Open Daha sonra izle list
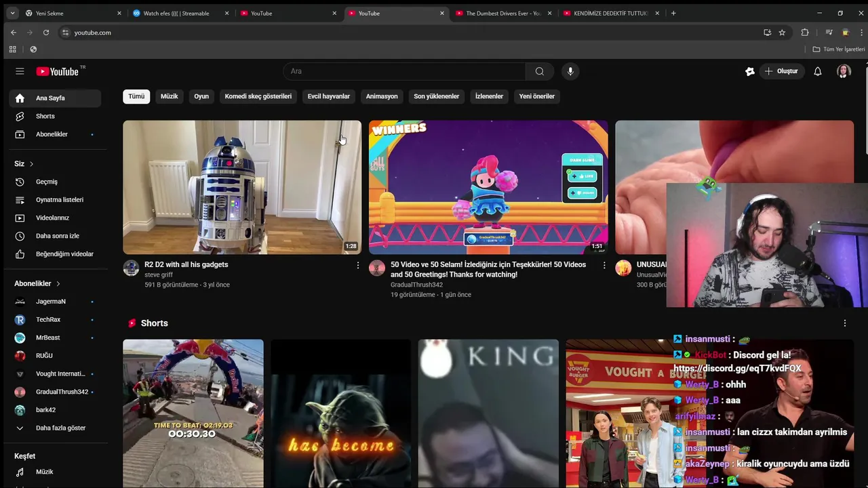868x488 pixels. tap(55, 236)
